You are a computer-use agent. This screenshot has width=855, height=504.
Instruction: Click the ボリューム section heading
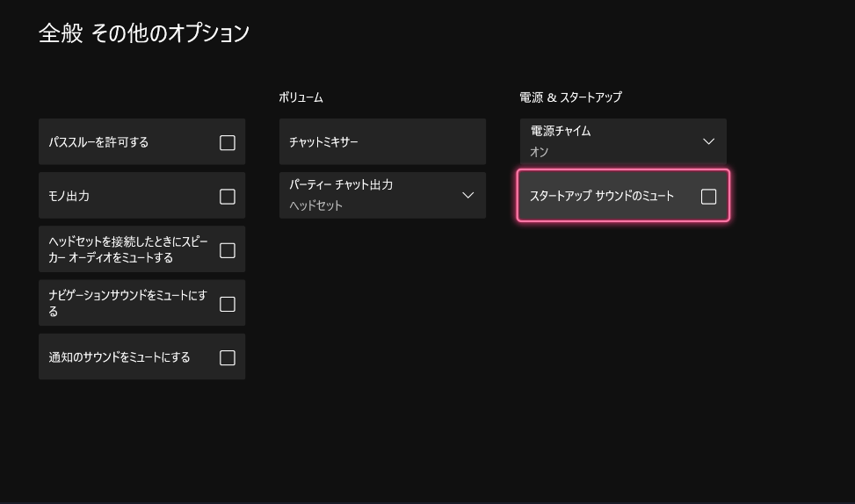pos(301,97)
